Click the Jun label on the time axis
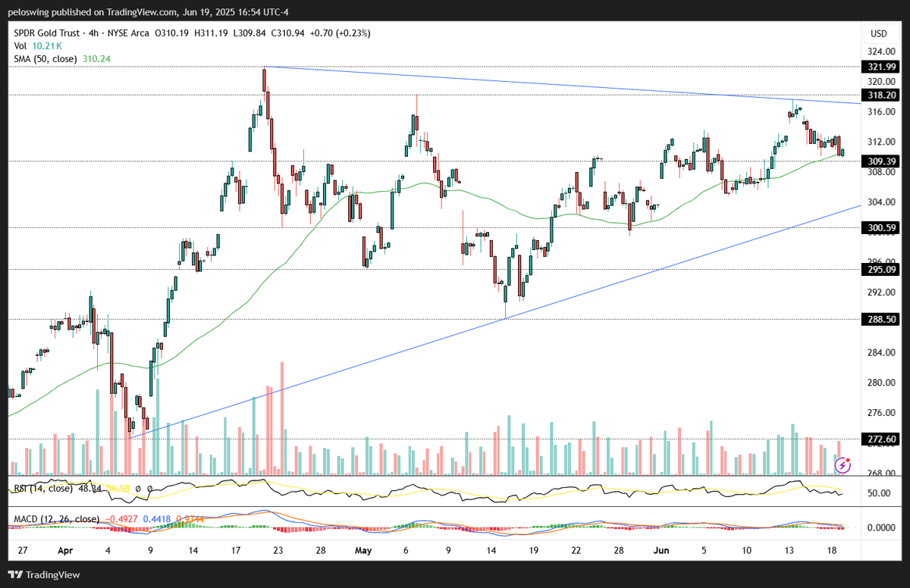This screenshot has width=910, height=588. 661,550
